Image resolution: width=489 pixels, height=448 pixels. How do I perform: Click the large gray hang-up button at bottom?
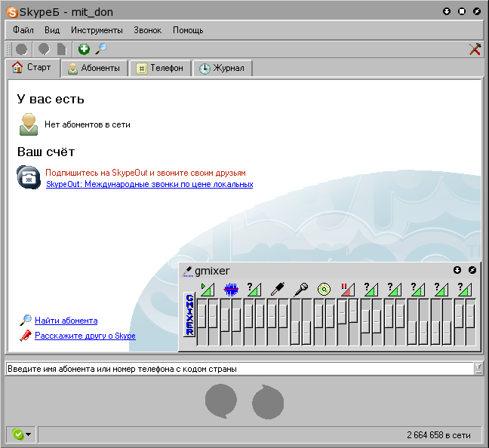[268, 402]
